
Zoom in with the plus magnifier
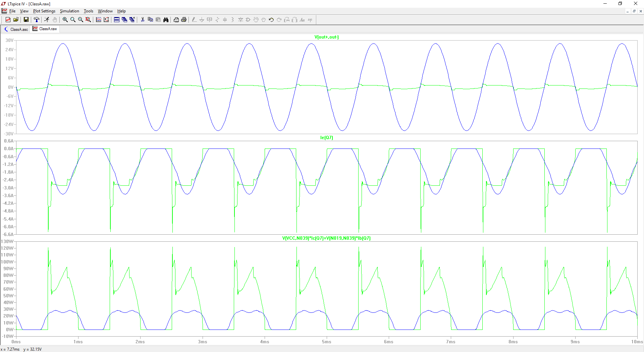pos(65,20)
